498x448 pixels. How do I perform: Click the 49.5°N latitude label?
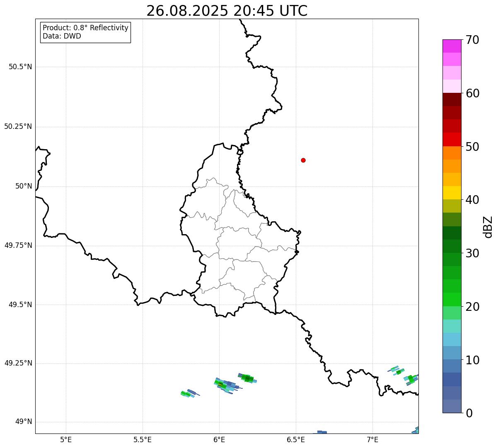(20, 305)
